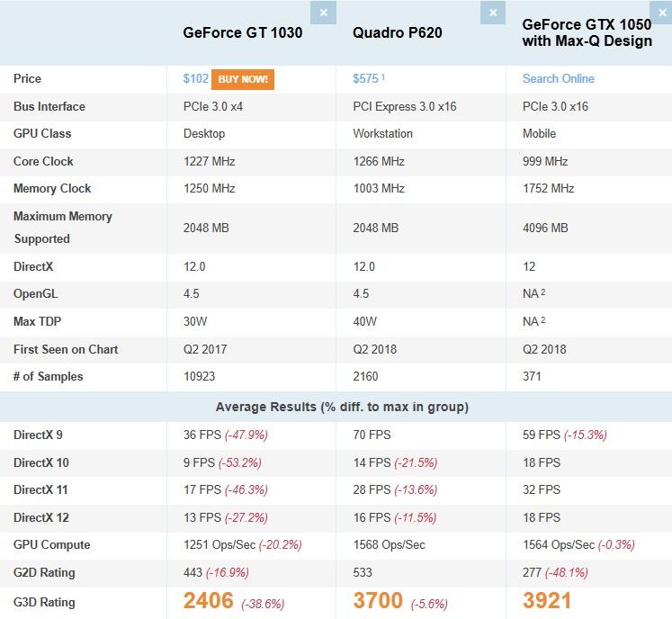Screen dimensions: 672x619
Task: Open the $102 price link
Action: (195, 79)
